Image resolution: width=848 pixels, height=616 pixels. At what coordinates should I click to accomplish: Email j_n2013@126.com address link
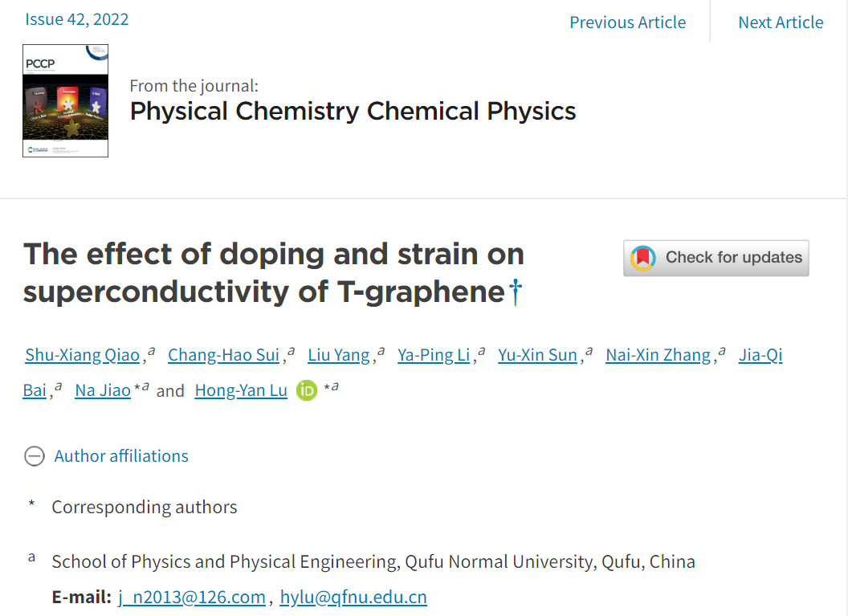pos(192,597)
